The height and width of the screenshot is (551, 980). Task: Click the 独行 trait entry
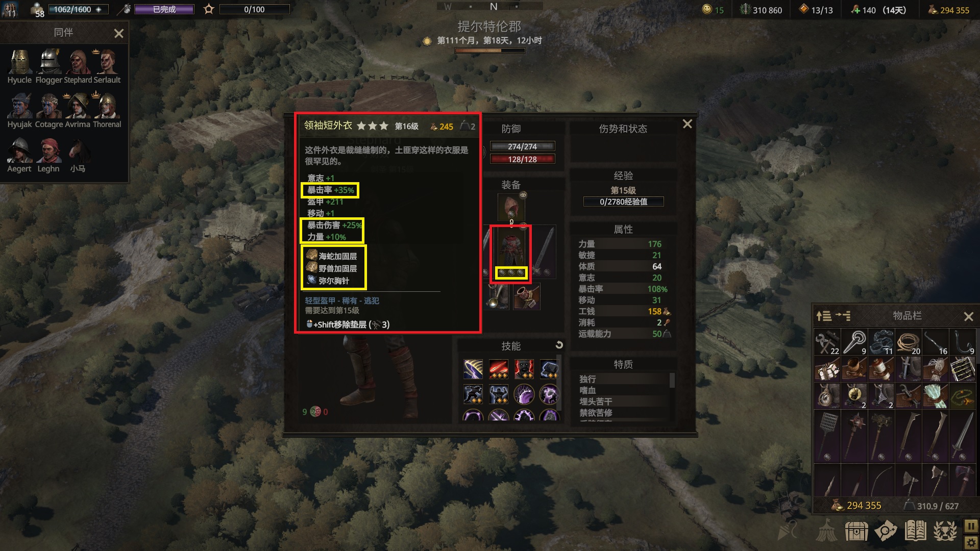click(587, 379)
